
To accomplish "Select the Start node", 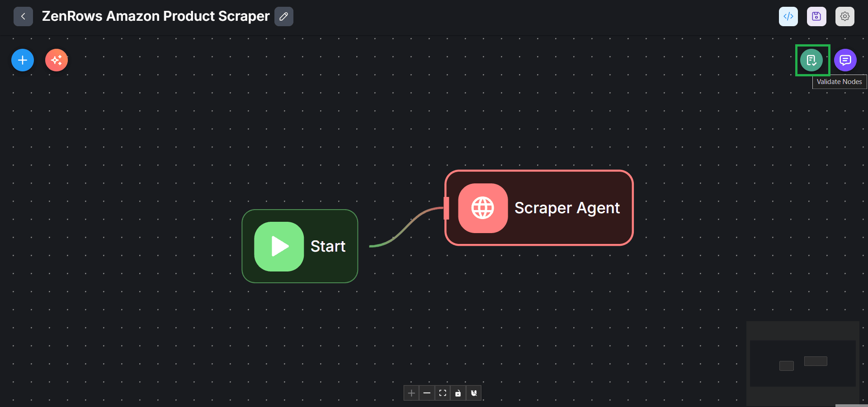I will point(300,246).
